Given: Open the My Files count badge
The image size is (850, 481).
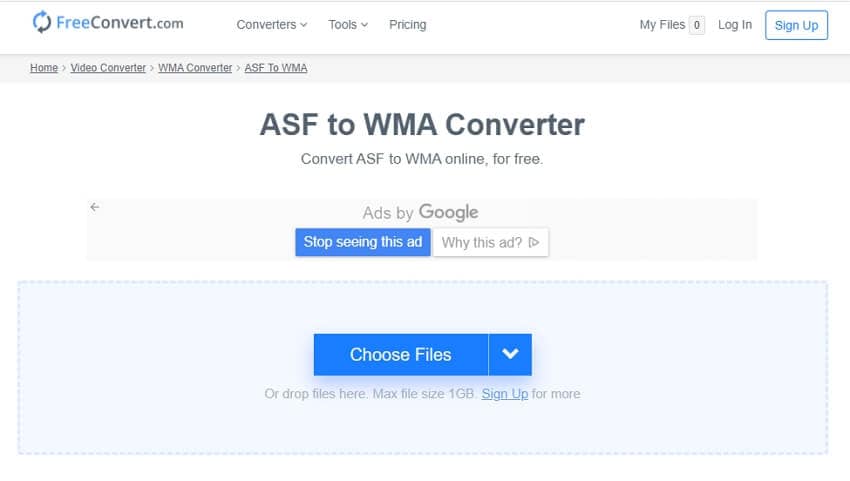Looking at the screenshot, I should [x=697, y=25].
